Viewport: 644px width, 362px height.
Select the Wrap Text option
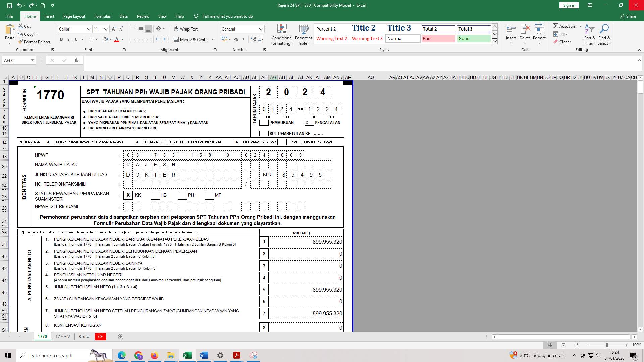(185, 29)
